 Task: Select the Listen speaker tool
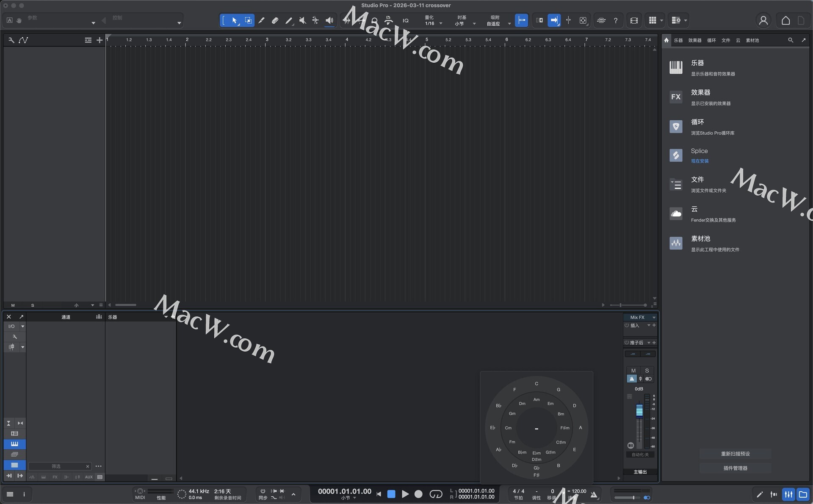329,20
